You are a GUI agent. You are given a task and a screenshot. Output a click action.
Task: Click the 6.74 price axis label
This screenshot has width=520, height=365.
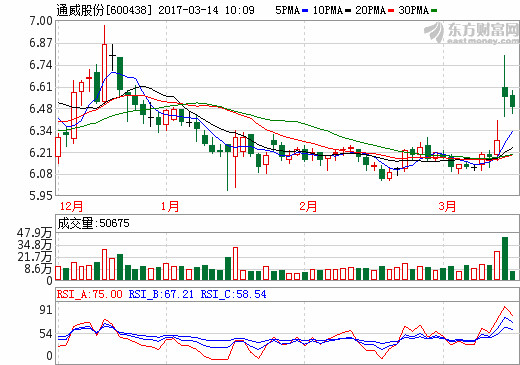click(41, 65)
